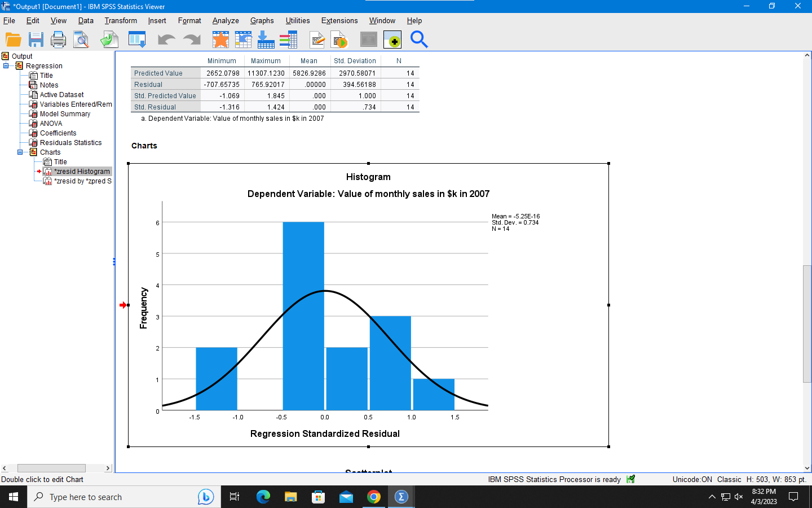Viewport: 812px width, 508px height.
Task: Open Google Chrome from the taskbar
Action: 373,497
